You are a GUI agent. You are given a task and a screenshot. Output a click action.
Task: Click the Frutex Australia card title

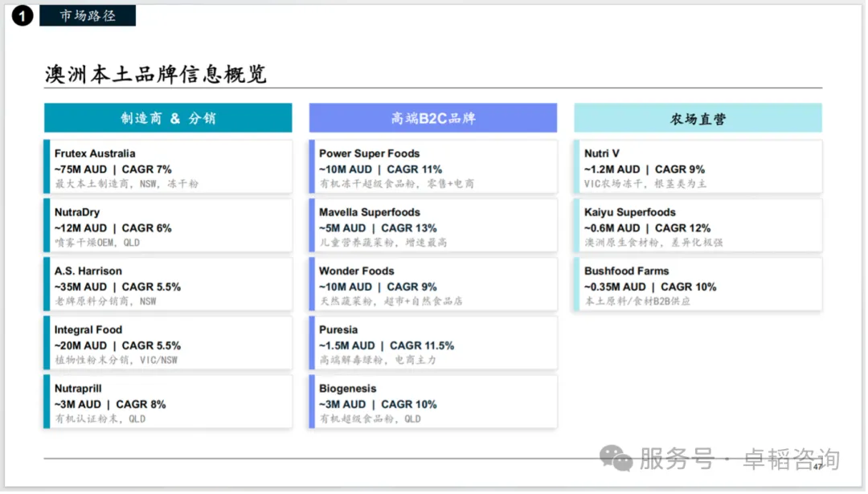pyautogui.click(x=95, y=153)
